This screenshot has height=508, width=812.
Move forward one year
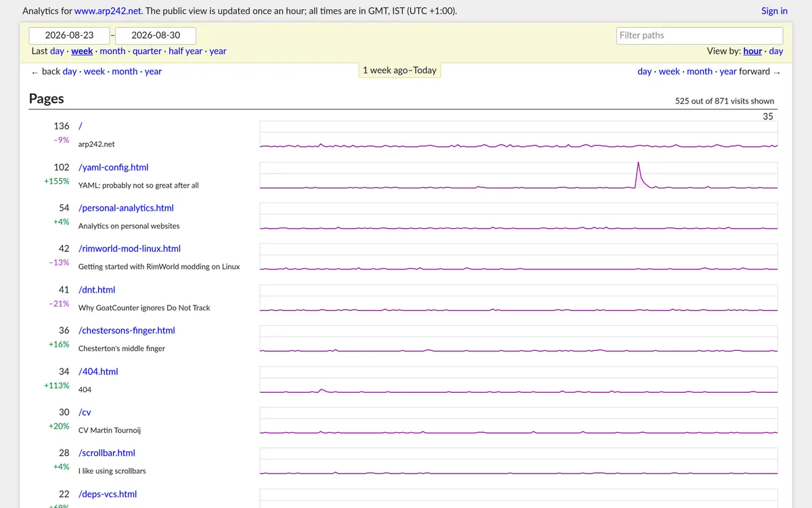click(x=728, y=71)
